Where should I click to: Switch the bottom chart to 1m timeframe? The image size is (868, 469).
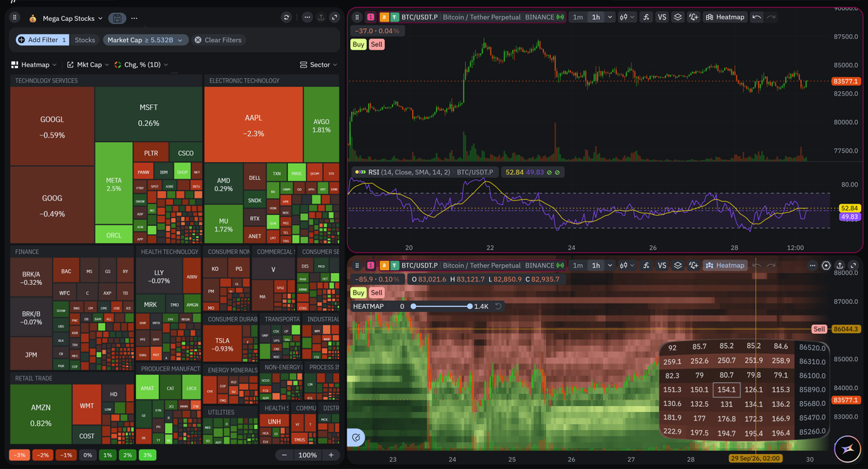577,265
